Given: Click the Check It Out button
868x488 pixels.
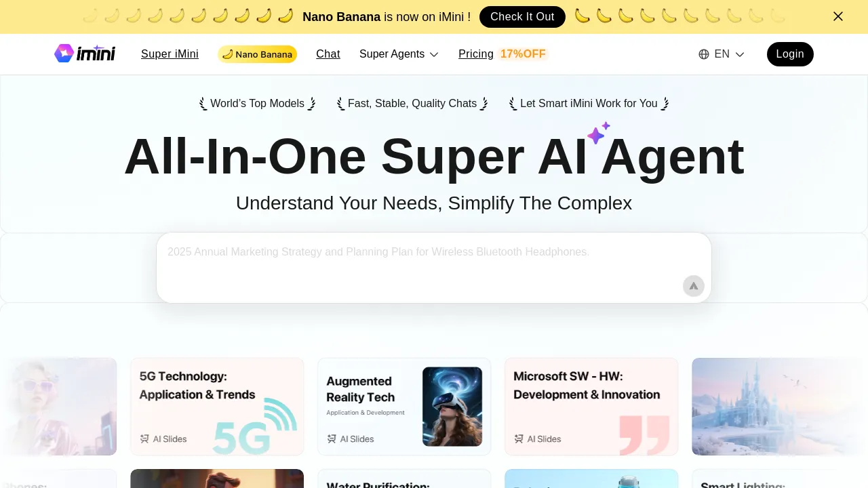Looking at the screenshot, I should (x=522, y=17).
